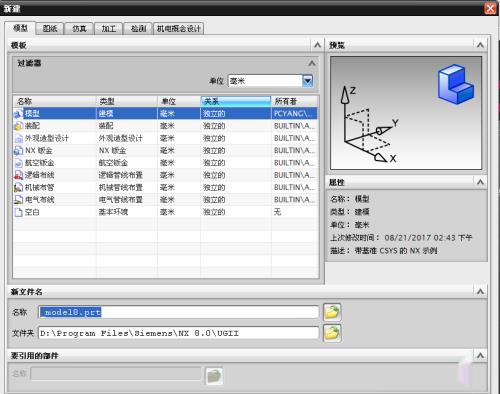This screenshot has height=394, width=500.
Task: Select the 航空钣金 template name
Action: pos(39,163)
